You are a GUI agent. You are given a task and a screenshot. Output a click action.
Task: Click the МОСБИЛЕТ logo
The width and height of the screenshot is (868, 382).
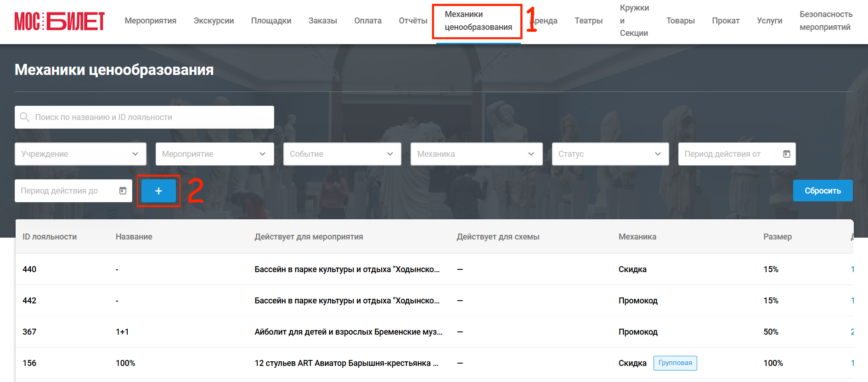[x=60, y=21]
